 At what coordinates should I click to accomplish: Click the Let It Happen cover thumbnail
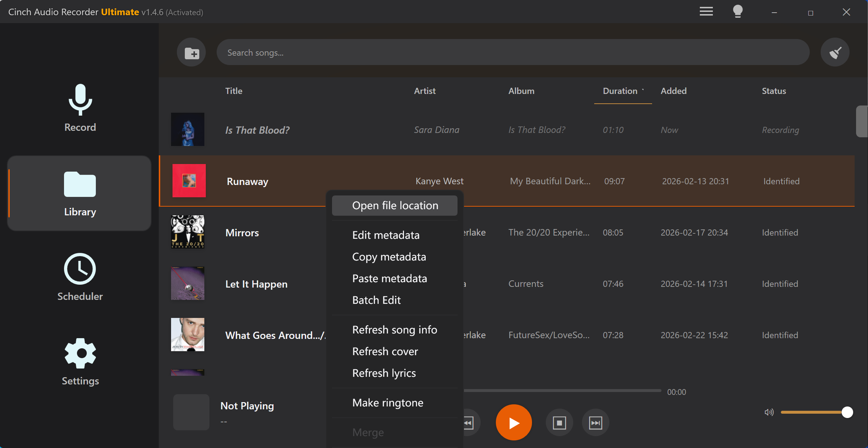(188, 283)
